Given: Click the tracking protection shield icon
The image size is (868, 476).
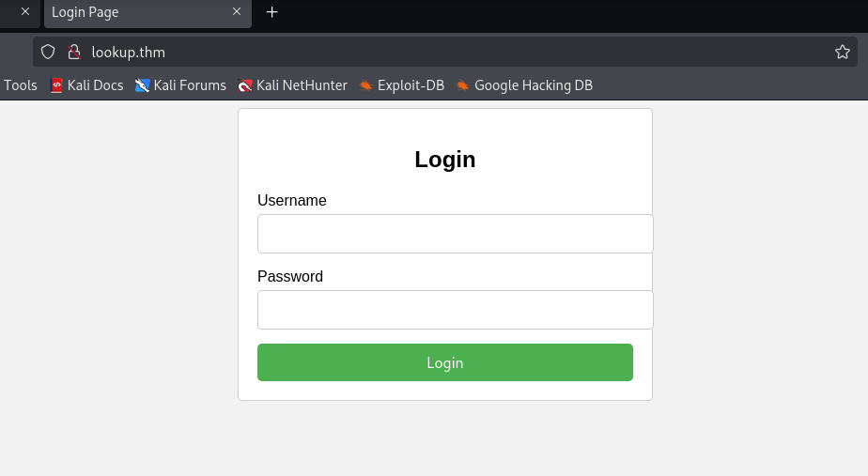Looking at the screenshot, I should coord(48,52).
